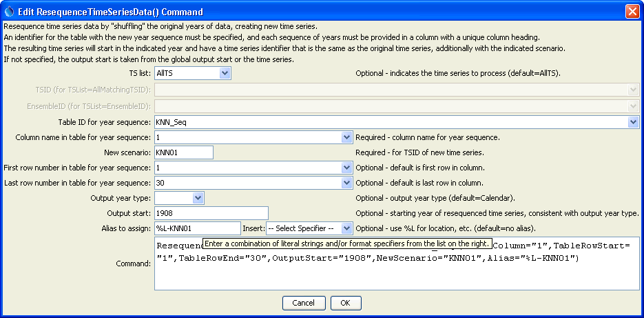644x318 pixels.
Task: Click the disabled EnsembleID dropdown field
Action: pyautogui.click(x=397, y=106)
